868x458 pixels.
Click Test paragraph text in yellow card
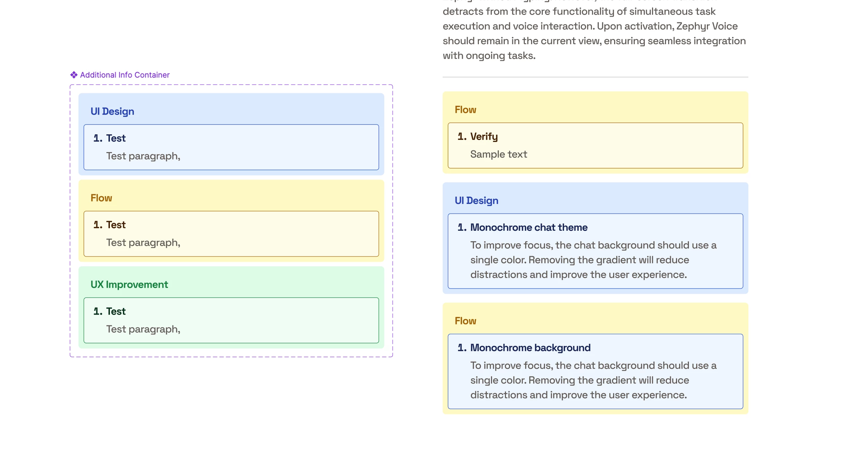[x=143, y=243]
